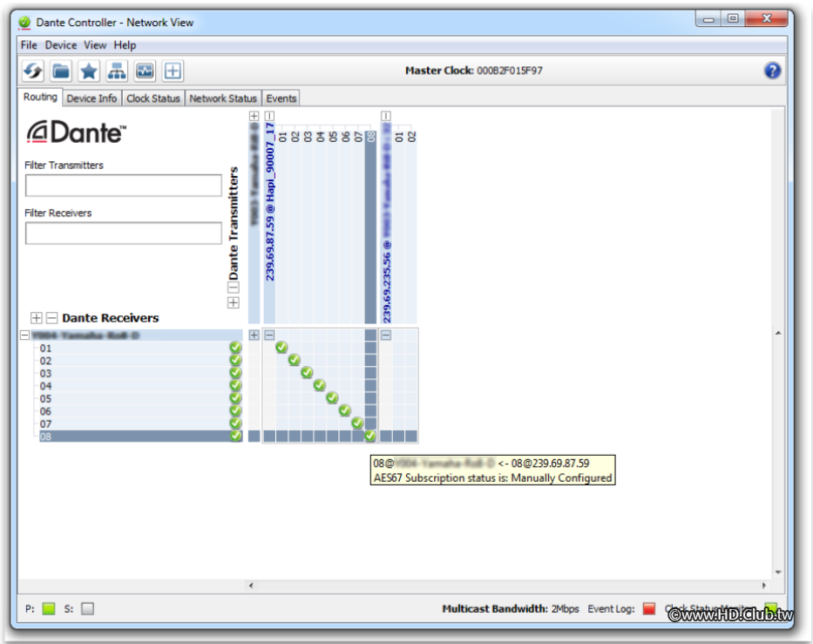Click the Reload Device Information toolbar icon
Viewport: 813px width, 644px height.
(x=33, y=71)
